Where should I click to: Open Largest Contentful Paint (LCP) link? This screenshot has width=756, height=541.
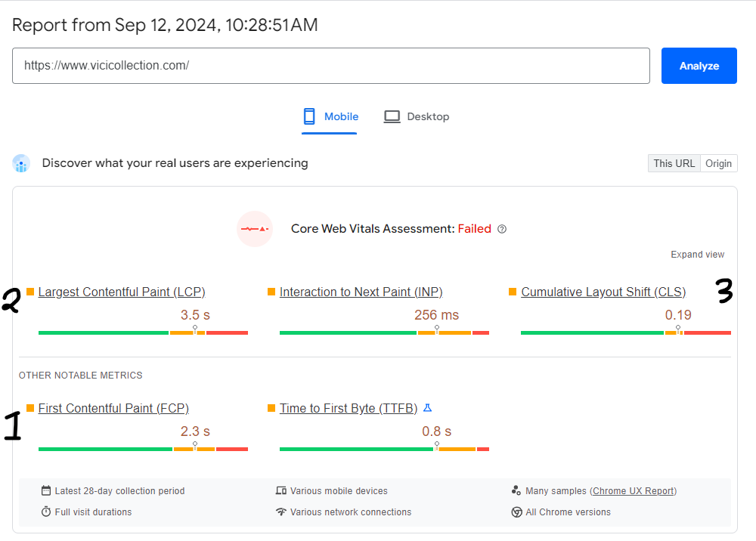click(122, 292)
